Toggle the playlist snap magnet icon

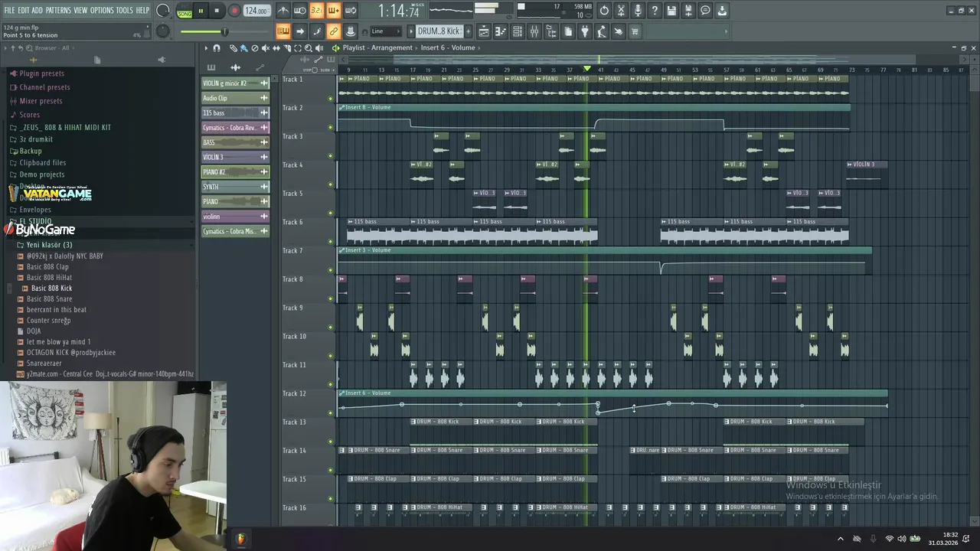[217, 48]
